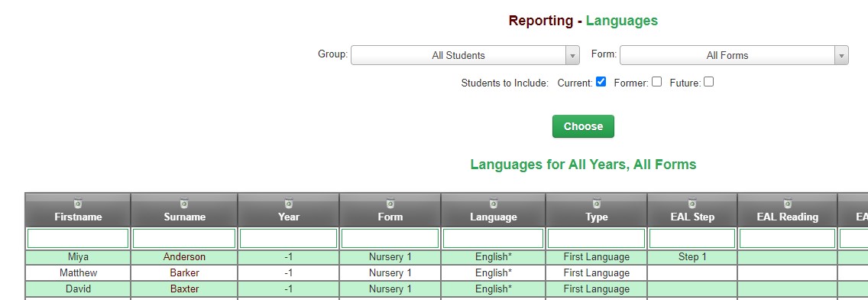Open the Group dropdown showing All Students

tap(465, 55)
